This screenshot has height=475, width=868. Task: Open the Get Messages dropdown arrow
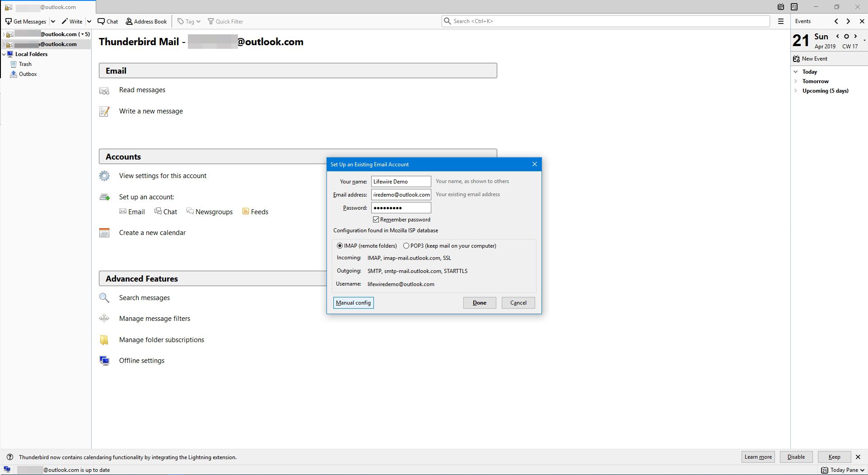coord(53,21)
